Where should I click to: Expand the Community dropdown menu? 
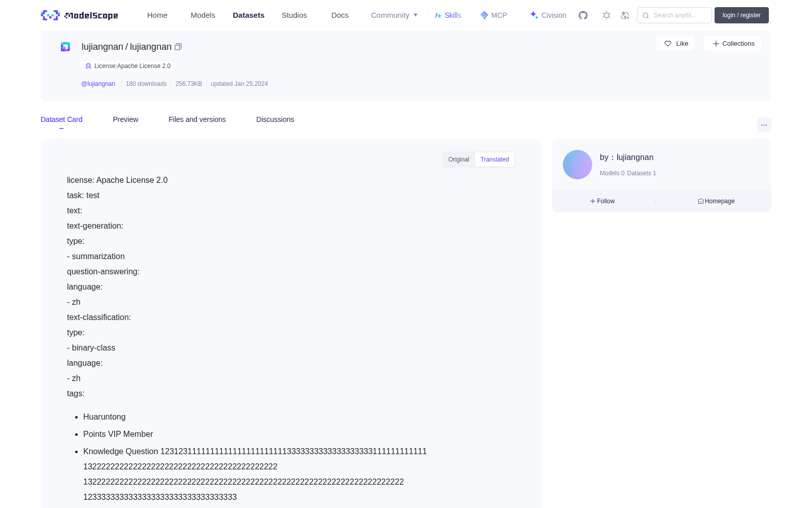(x=394, y=15)
